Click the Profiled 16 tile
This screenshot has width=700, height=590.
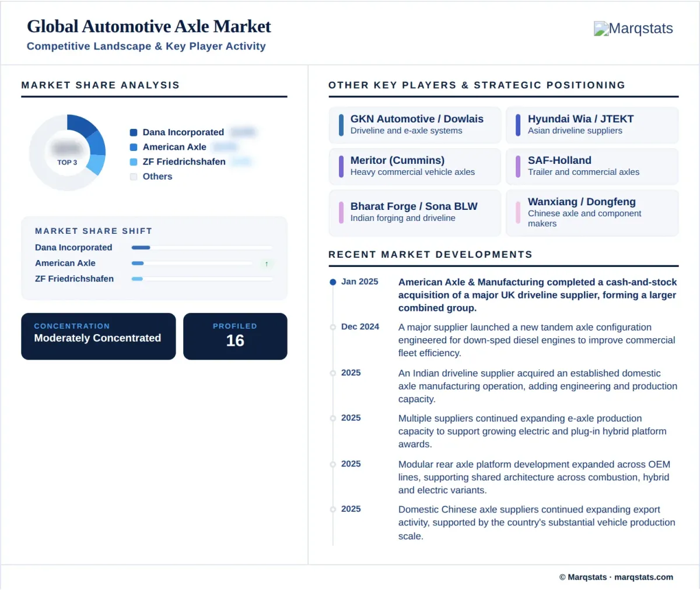coord(235,336)
